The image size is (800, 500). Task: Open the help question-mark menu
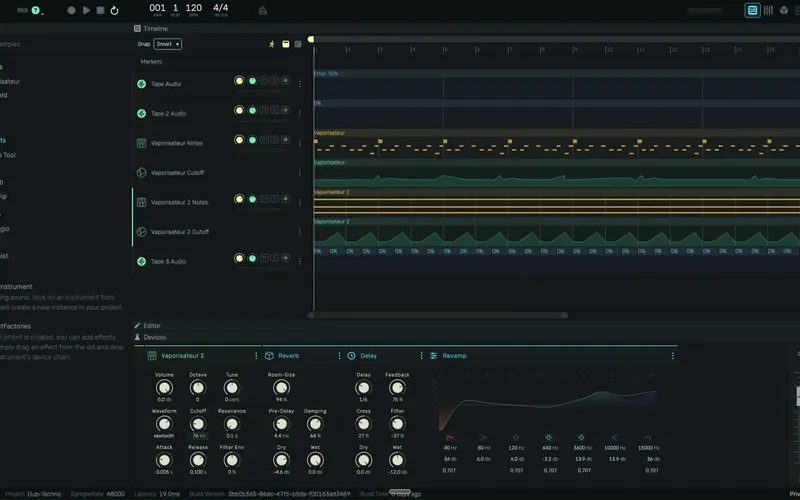point(35,10)
